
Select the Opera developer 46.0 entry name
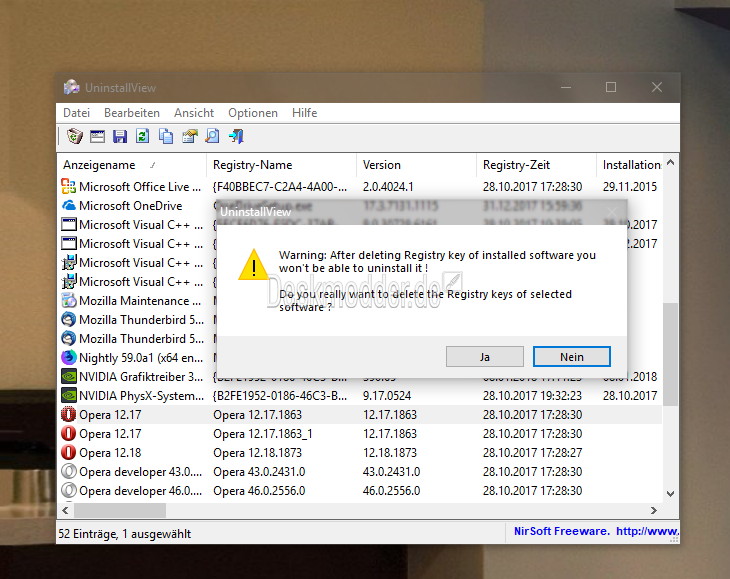140,491
